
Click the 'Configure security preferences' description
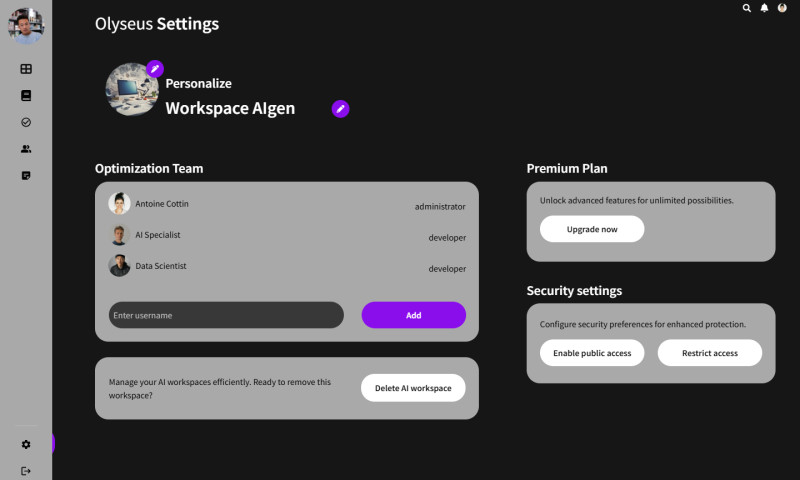(x=643, y=324)
